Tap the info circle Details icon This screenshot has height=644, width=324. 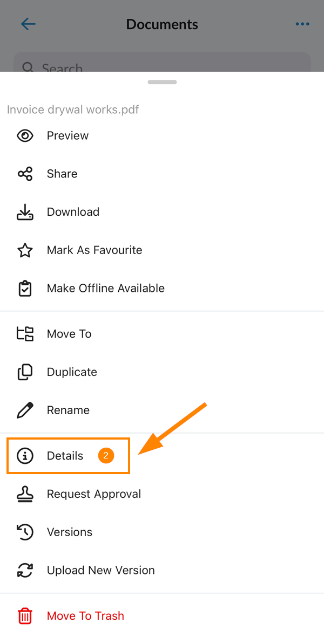(x=25, y=456)
